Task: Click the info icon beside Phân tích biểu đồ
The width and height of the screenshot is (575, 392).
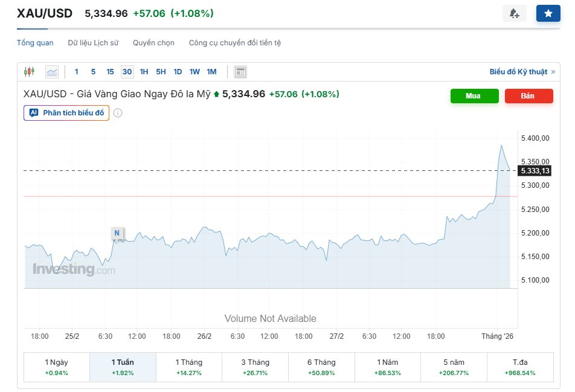Action: 118,113
